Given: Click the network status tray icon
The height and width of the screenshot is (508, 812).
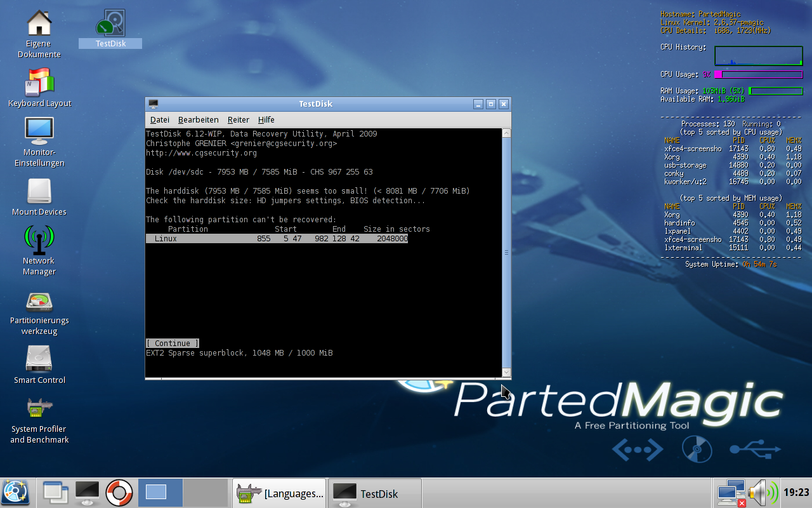Looking at the screenshot, I should 731,493.
